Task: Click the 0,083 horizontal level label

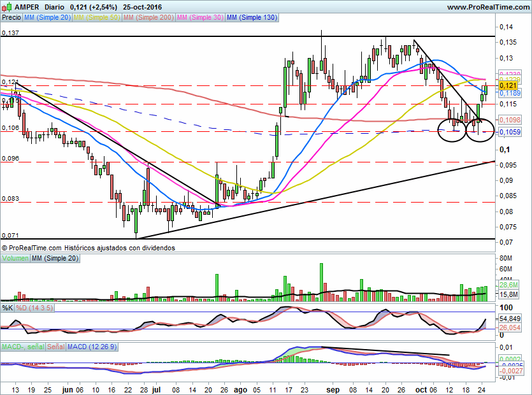Action: click(x=10, y=199)
